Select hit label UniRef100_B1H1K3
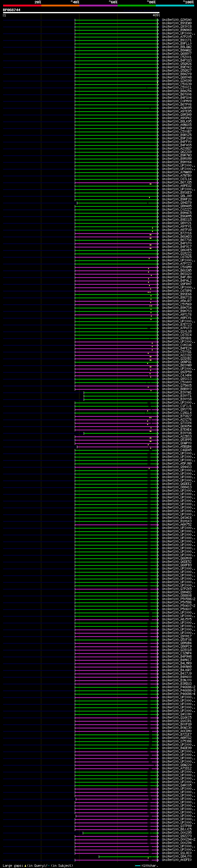The height and width of the screenshot is (868, 197). tap(176, 521)
